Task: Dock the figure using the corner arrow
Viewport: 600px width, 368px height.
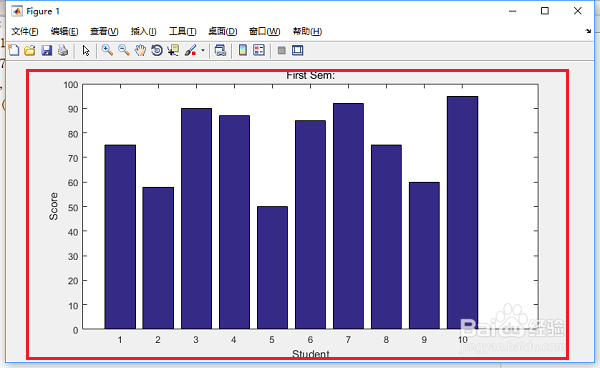Action: point(588,31)
